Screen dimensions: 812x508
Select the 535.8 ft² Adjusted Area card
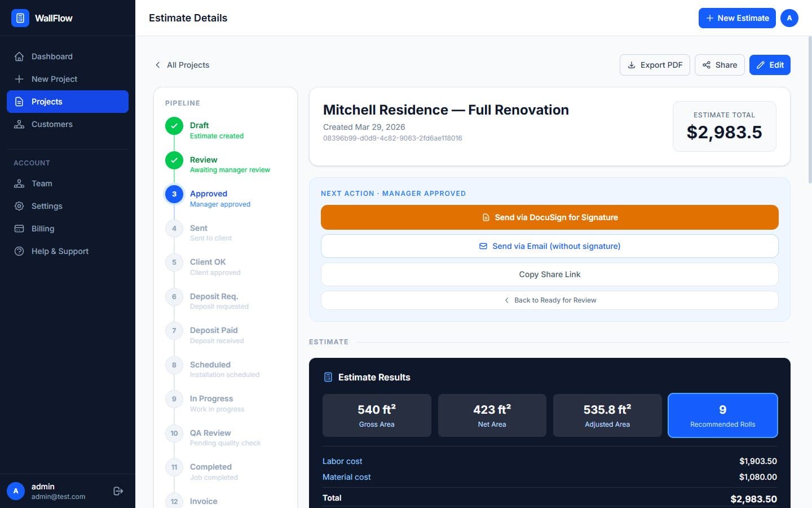pos(607,415)
